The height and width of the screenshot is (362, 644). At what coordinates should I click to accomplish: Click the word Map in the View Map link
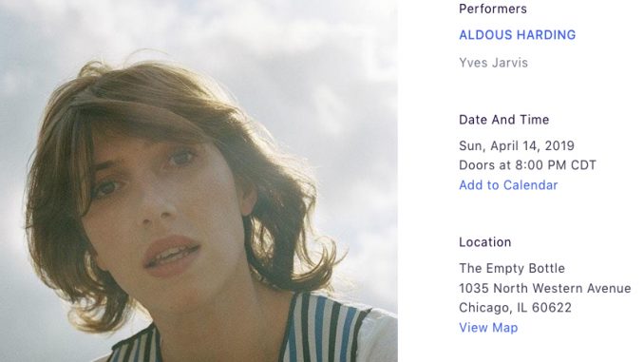504,328
